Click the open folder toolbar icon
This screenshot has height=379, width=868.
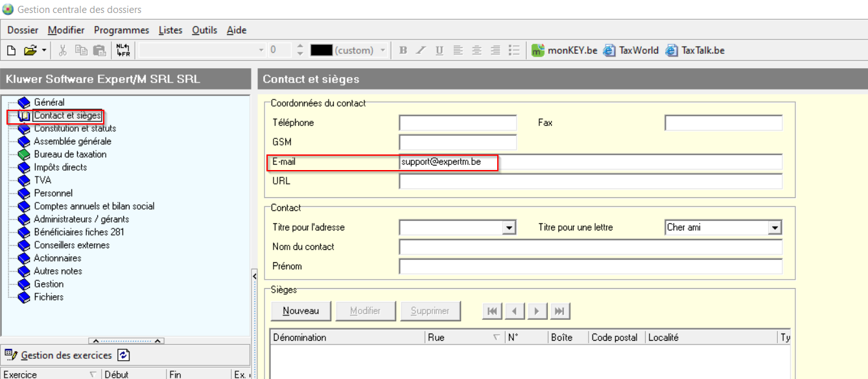30,50
